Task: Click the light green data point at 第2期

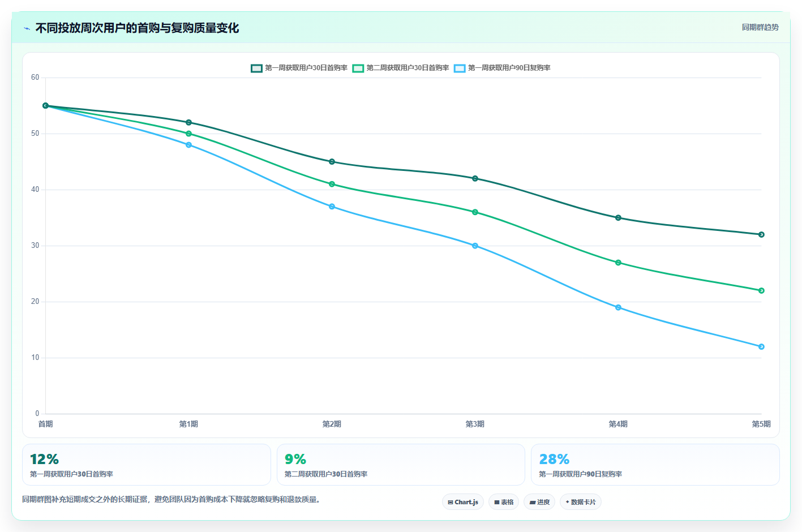Action: coord(332,184)
